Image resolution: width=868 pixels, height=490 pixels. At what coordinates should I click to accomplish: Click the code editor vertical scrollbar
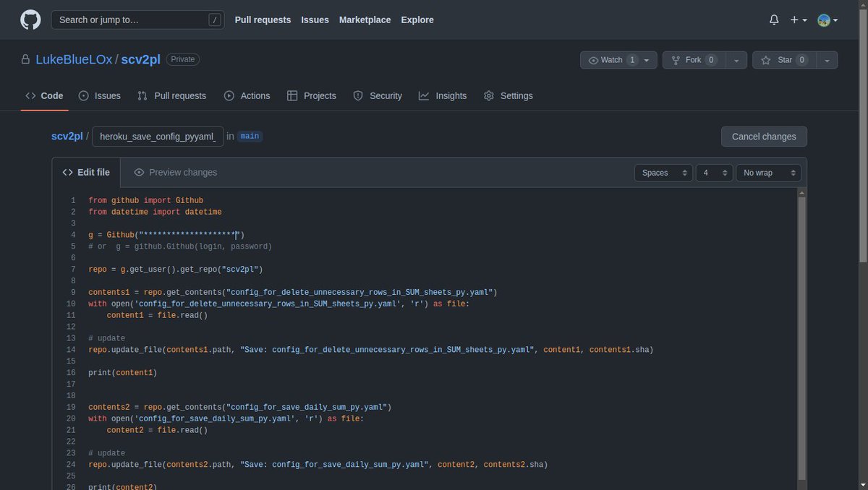[x=801, y=338]
